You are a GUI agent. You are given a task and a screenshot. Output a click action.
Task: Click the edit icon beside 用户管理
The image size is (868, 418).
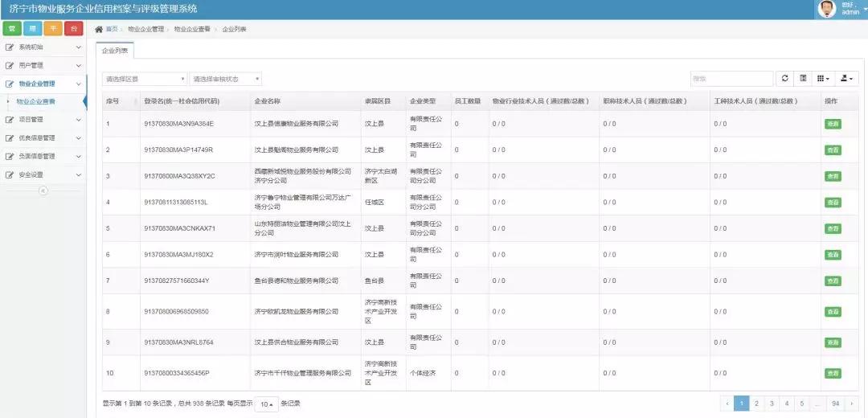point(9,66)
